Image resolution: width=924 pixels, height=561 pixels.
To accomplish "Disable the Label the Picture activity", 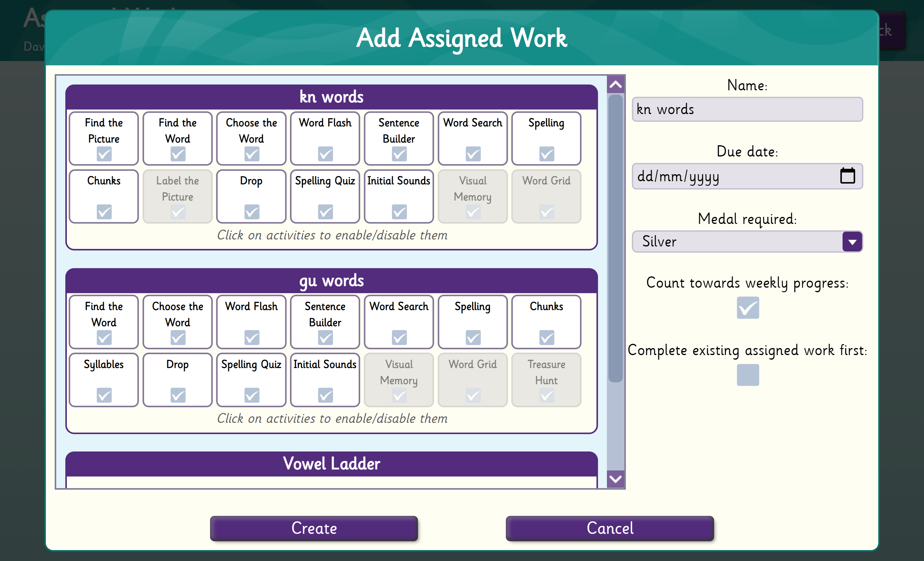I will (178, 195).
